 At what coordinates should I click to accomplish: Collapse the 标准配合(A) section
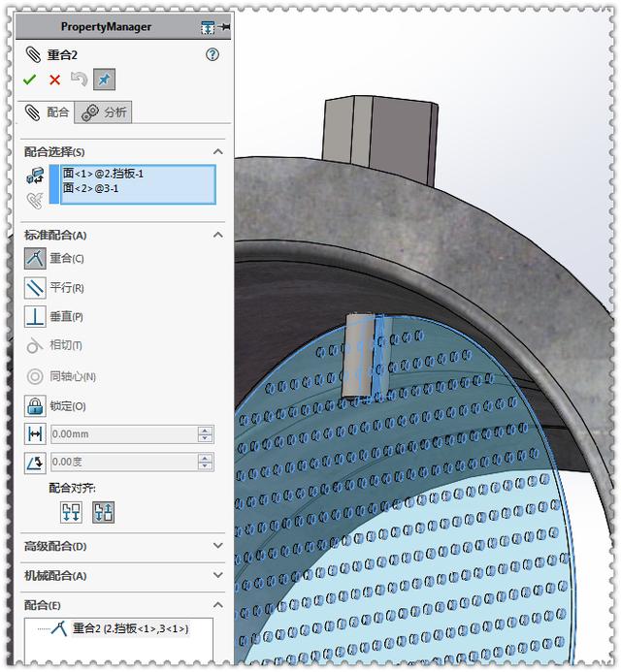(x=218, y=235)
